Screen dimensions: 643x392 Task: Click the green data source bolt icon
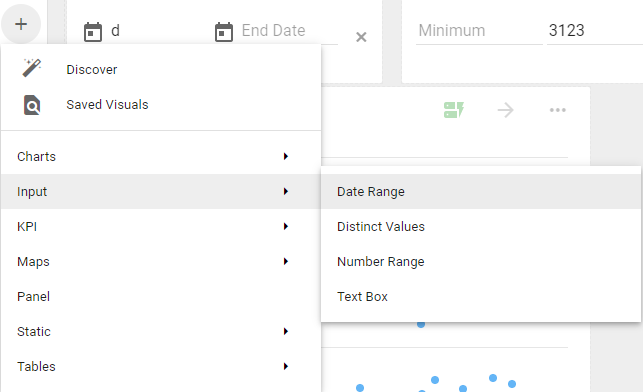[x=454, y=110]
